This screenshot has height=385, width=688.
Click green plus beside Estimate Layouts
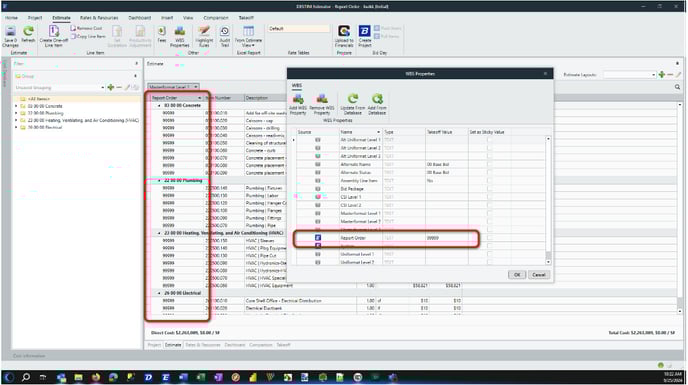[662, 75]
